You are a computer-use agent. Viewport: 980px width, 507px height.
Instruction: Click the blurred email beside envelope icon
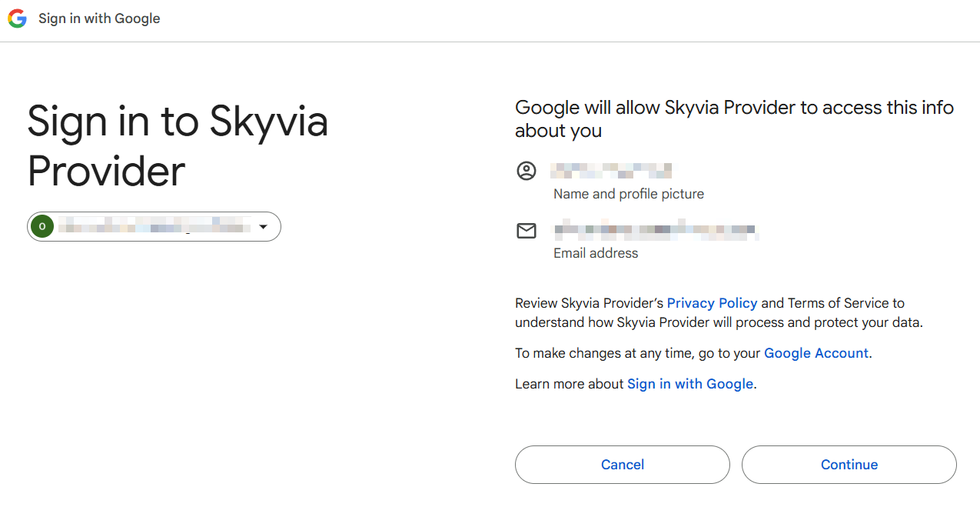click(x=655, y=230)
